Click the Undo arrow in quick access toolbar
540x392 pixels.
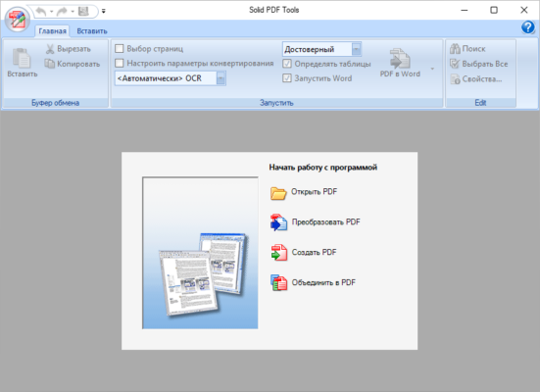tap(40, 12)
